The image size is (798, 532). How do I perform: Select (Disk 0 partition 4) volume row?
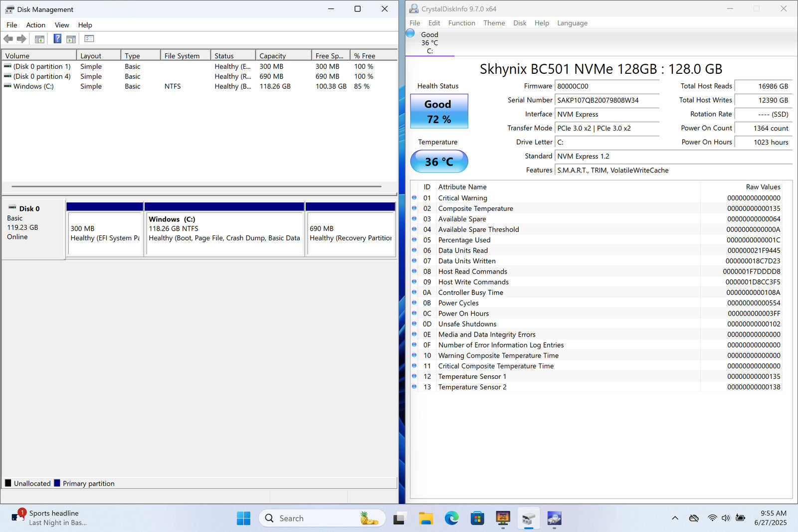pos(199,76)
